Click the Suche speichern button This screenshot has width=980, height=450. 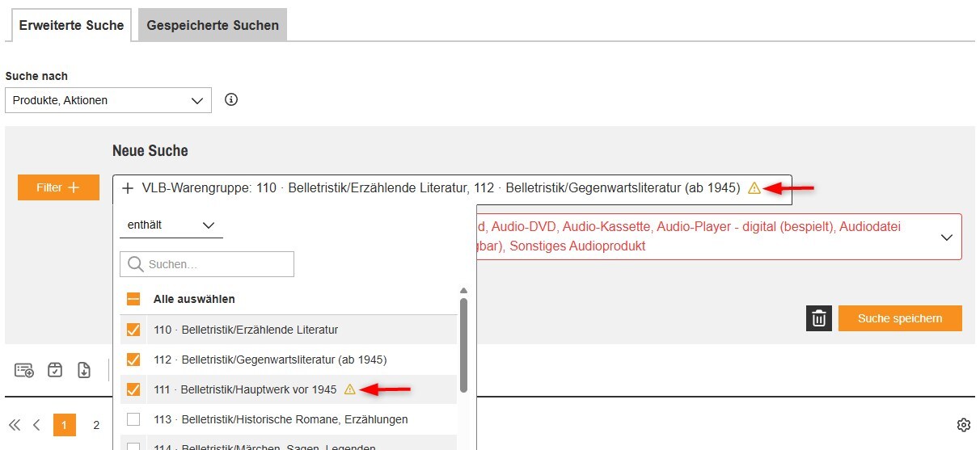click(x=900, y=318)
